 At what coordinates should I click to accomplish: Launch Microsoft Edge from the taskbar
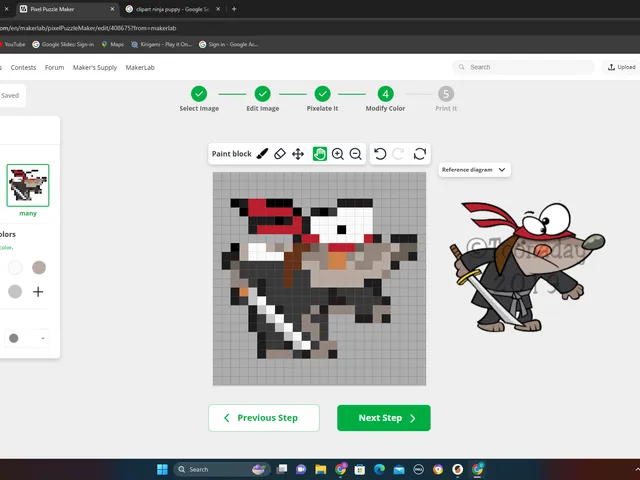tap(379, 469)
